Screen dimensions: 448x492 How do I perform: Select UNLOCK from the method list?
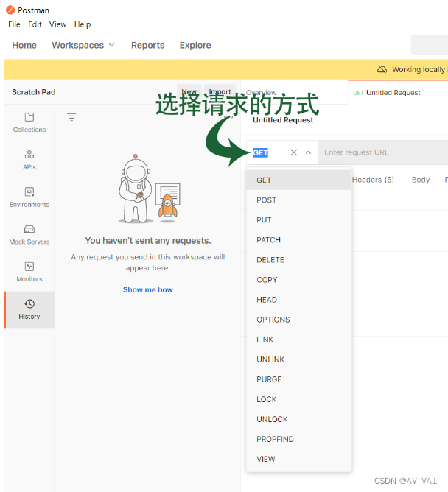coord(298,419)
